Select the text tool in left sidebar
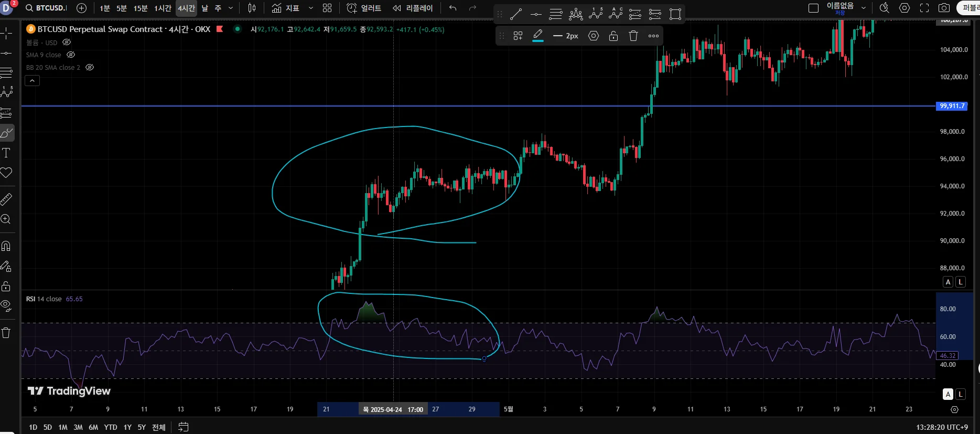Image resolution: width=980 pixels, height=434 pixels. (6, 153)
